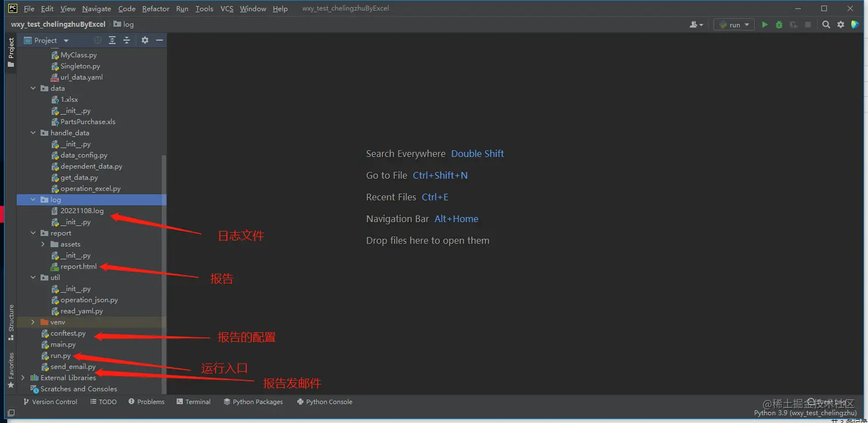Click Select Opened File locate icon
The image size is (868, 423).
(98, 40)
